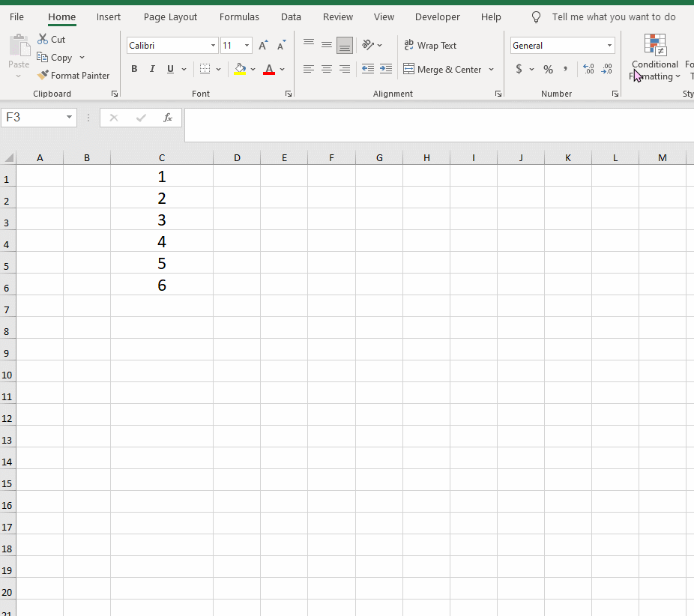Screen dimensions: 694x616
Task: Click the Decrease Decimal icon
Action: coord(607,69)
